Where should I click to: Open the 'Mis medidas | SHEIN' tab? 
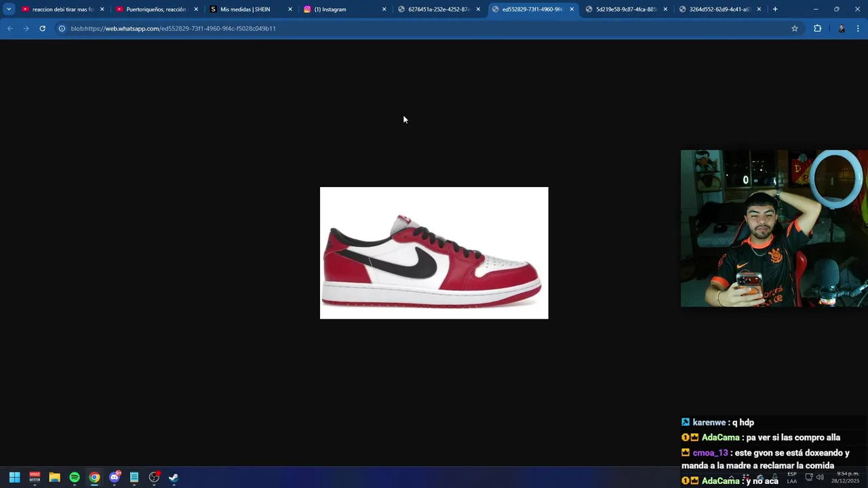[249, 9]
